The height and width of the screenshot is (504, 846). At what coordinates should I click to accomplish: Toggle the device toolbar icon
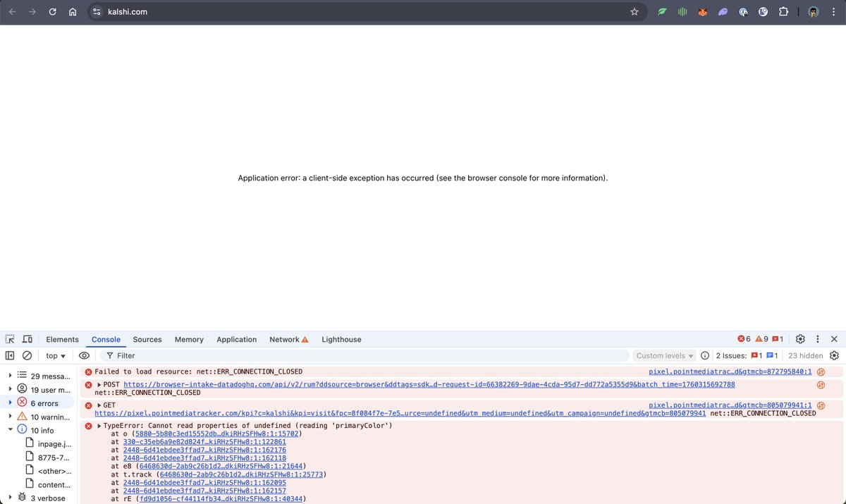27,339
